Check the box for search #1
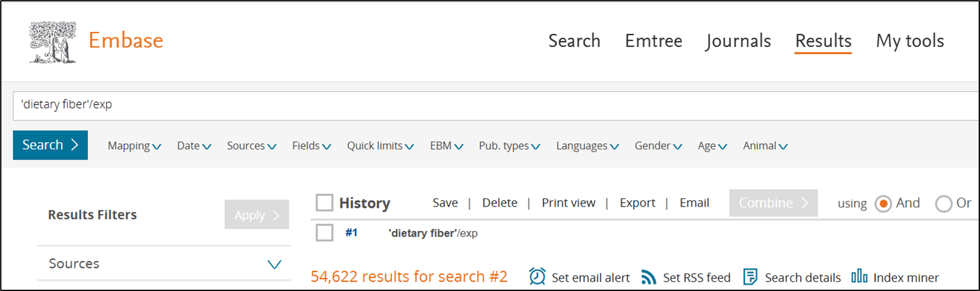The width and height of the screenshot is (980, 291). click(x=324, y=233)
